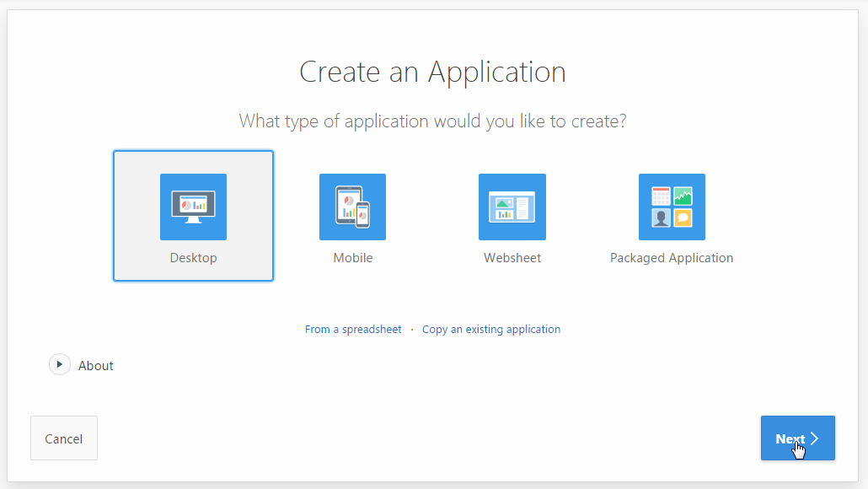Open the About details panel
Viewport: 868px width, 489px height.
point(81,364)
